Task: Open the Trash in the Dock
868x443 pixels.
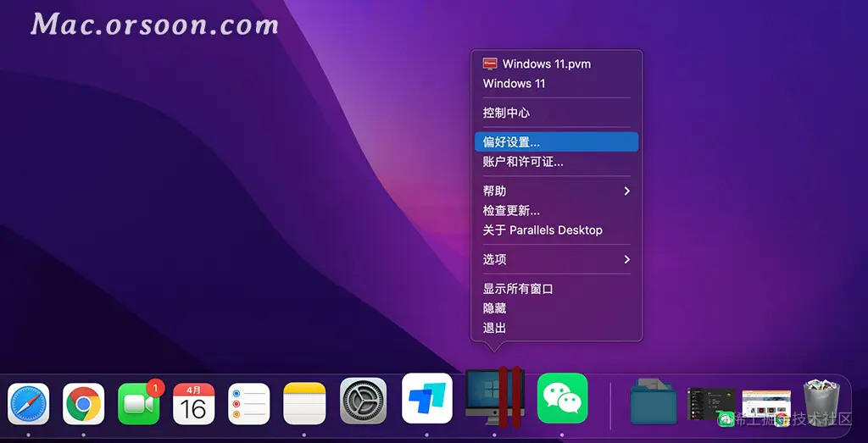Action: coord(821,402)
